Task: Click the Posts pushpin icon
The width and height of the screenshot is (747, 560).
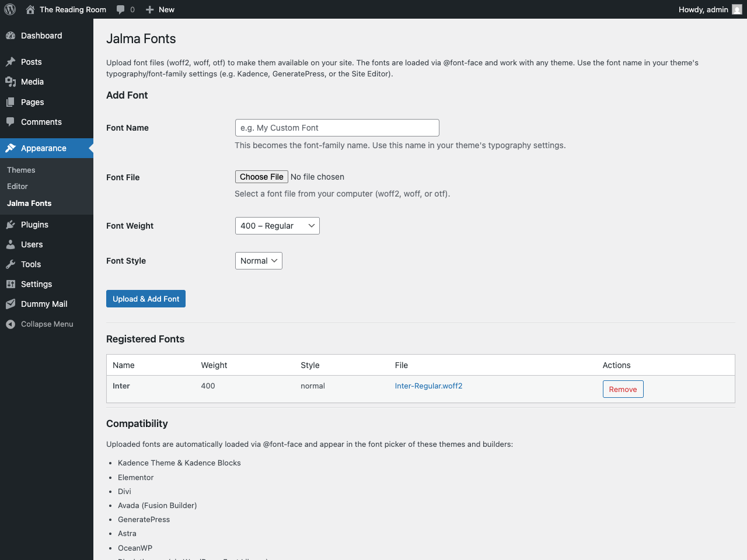Action: 11,62
